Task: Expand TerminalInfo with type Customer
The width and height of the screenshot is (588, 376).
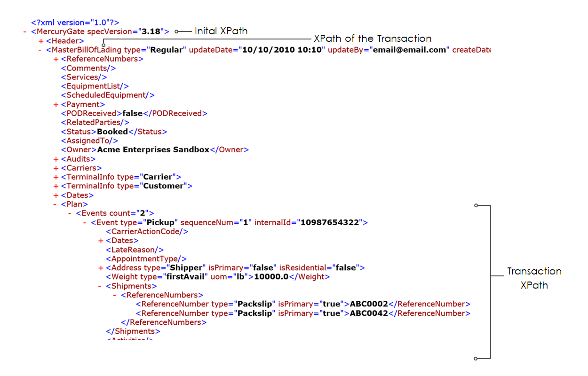Action: pos(56,186)
